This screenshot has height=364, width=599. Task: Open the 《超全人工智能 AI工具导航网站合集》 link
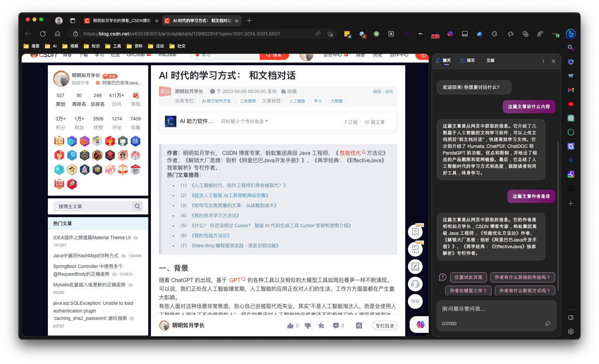click(x=230, y=195)
